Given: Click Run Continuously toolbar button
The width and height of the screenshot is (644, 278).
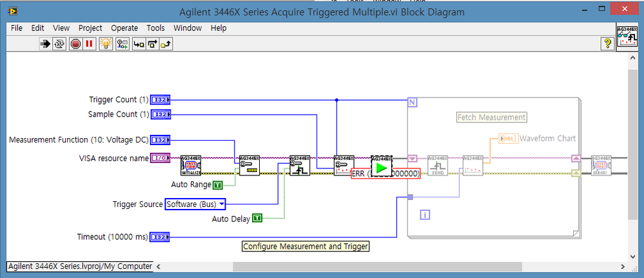Looking at the screenshot, I should tap(59, 44).
